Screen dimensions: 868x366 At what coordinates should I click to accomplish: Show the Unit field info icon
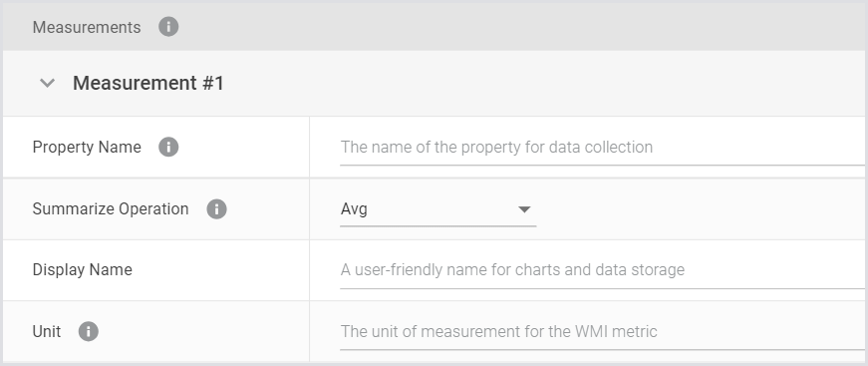click(x=88, y=332)
